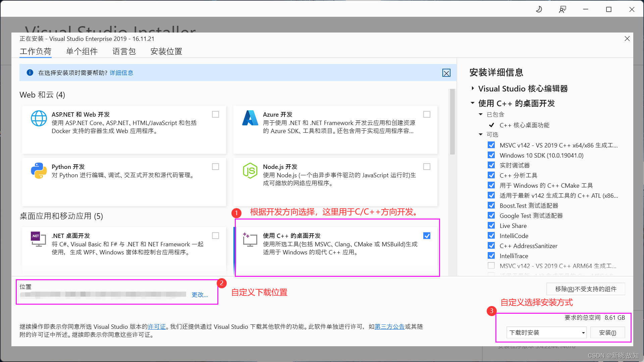Toggle dark theme moon icon

tap(539, 9)
